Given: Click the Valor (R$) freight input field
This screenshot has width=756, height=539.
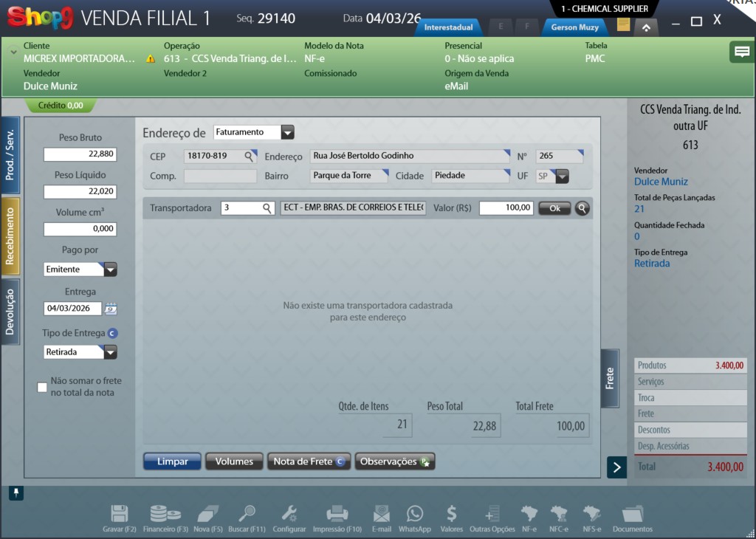Looking at the screenshot, I should point(506,208).
